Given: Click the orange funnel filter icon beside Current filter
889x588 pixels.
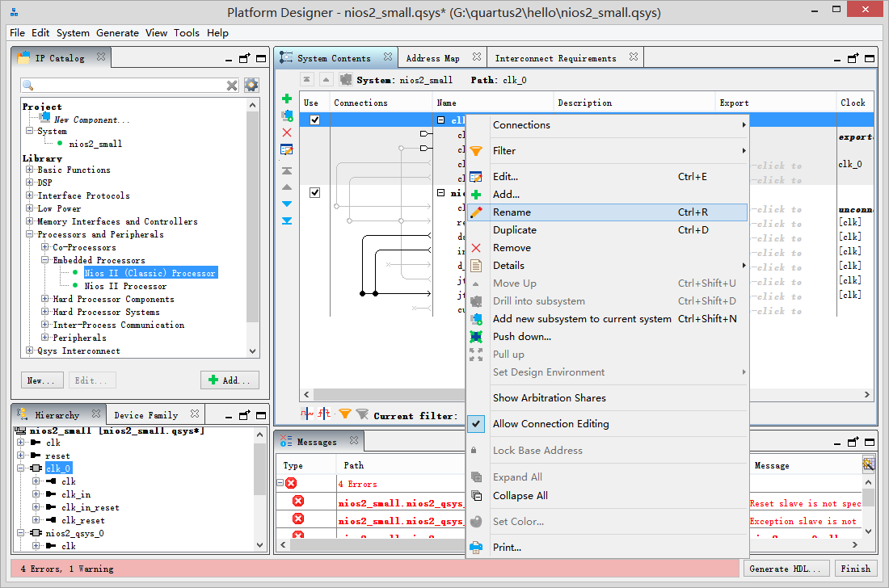Looking at the screenshot, I should pos(345,414).
